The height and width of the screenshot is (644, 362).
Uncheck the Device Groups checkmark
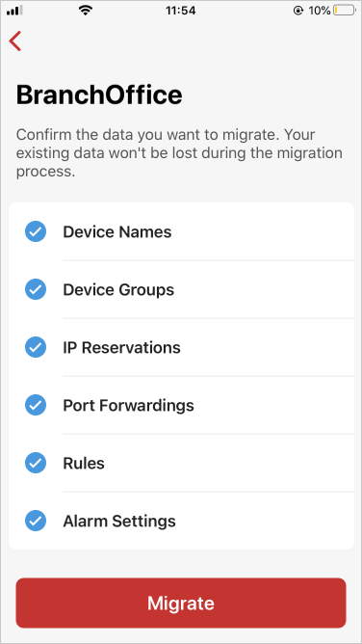[36, 289]
